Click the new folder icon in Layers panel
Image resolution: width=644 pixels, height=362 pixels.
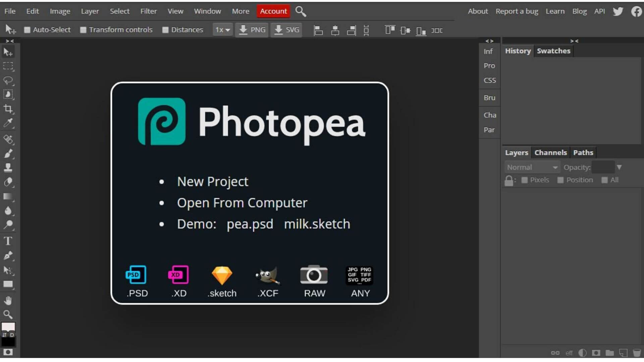[x=610, y=353]
